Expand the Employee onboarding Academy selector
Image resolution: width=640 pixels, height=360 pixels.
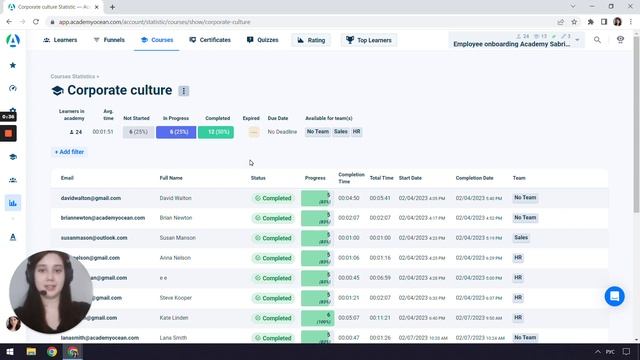coord(516,40)
